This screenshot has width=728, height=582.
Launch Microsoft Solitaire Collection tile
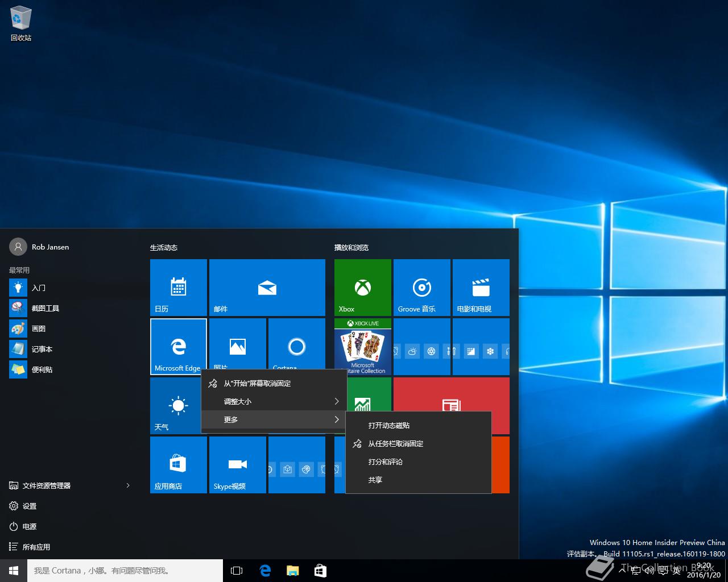coord(363,347)
